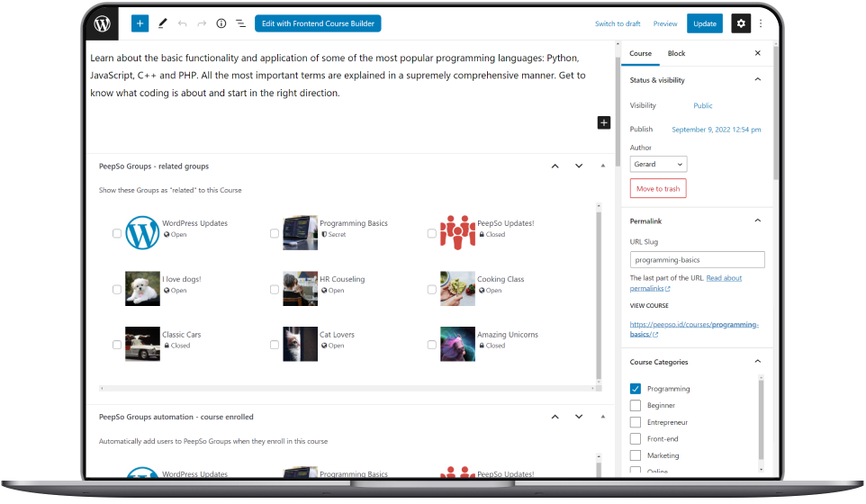The width and height of the screenshot is (866, 504).
Task: Uncheck the Programming category checkbox
Action: (636, 389)
